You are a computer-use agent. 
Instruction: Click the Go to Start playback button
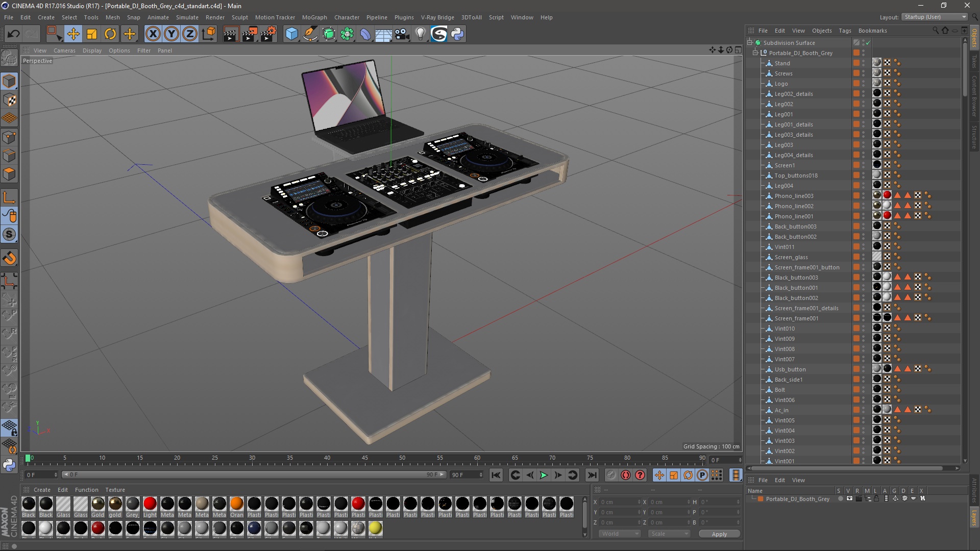pos(496,475)
